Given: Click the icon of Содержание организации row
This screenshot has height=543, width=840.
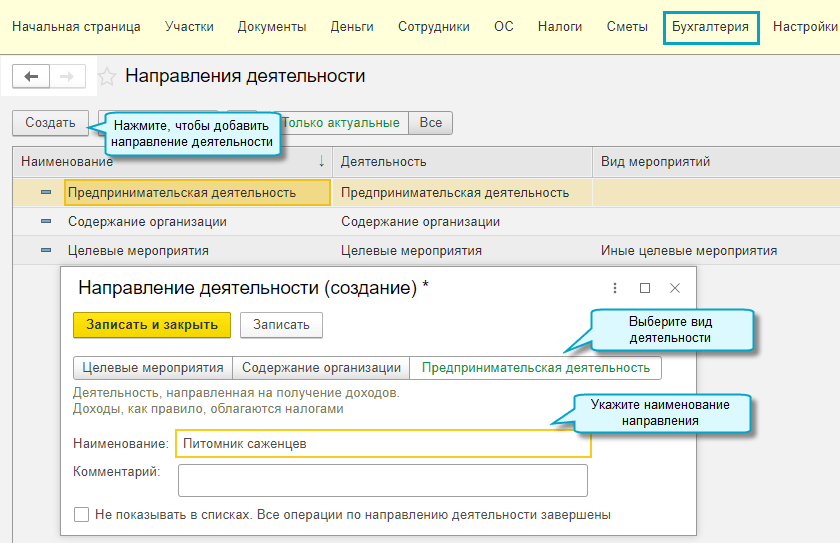Looking at the screenshot, I should (x=46, y=222).
